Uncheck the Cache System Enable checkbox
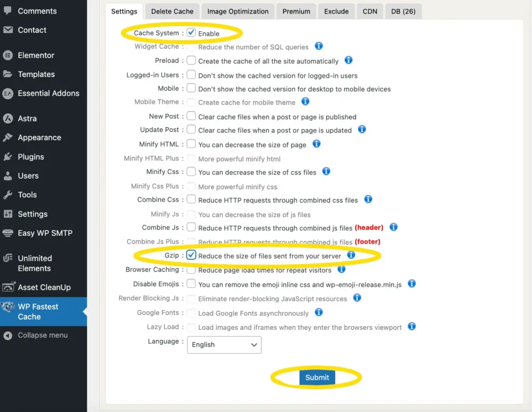The image size is (532, 412). point(191,32)
